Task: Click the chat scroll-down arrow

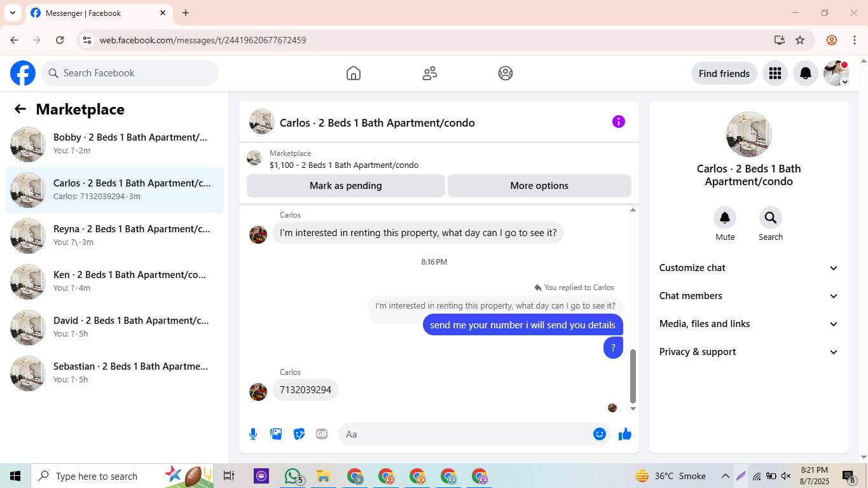Action: click(633, 409)
